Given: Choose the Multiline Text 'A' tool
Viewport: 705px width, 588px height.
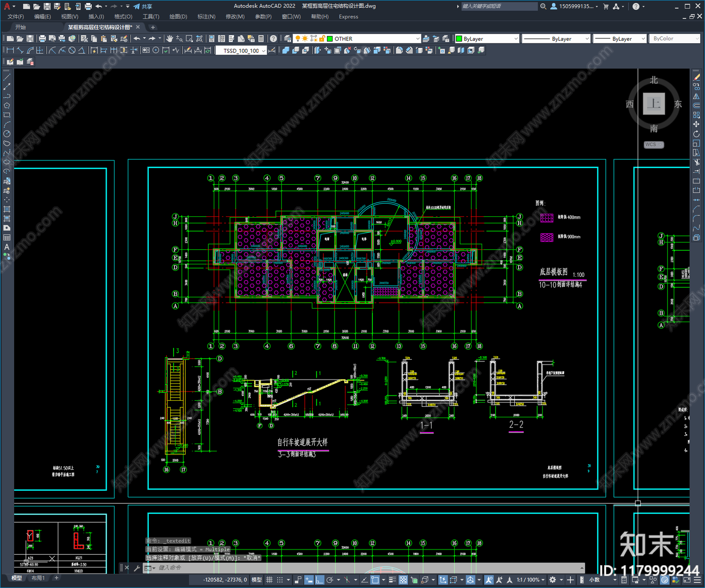Looking at the screenshot, I should click(7, 247).
